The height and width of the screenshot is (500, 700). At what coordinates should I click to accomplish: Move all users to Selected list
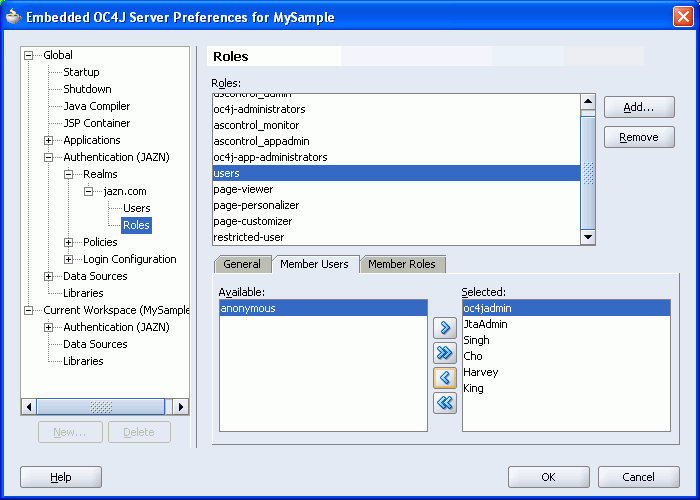click(x=445, y=353)
